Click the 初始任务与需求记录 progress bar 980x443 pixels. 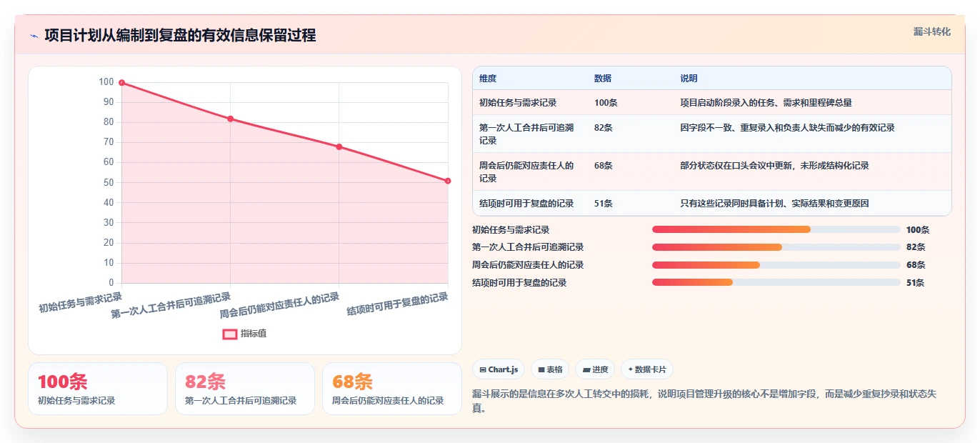776,229
